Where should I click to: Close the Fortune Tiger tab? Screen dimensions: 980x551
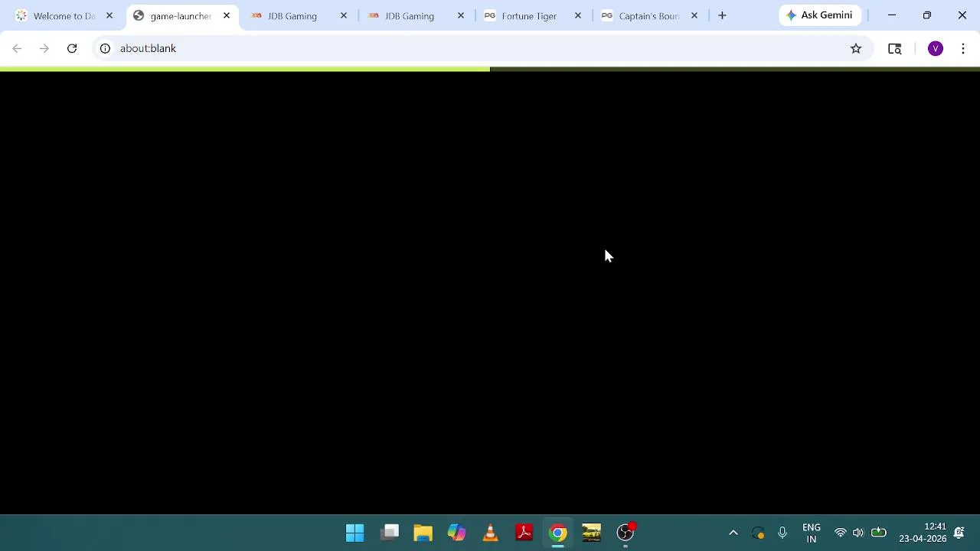tap(578, 15)
